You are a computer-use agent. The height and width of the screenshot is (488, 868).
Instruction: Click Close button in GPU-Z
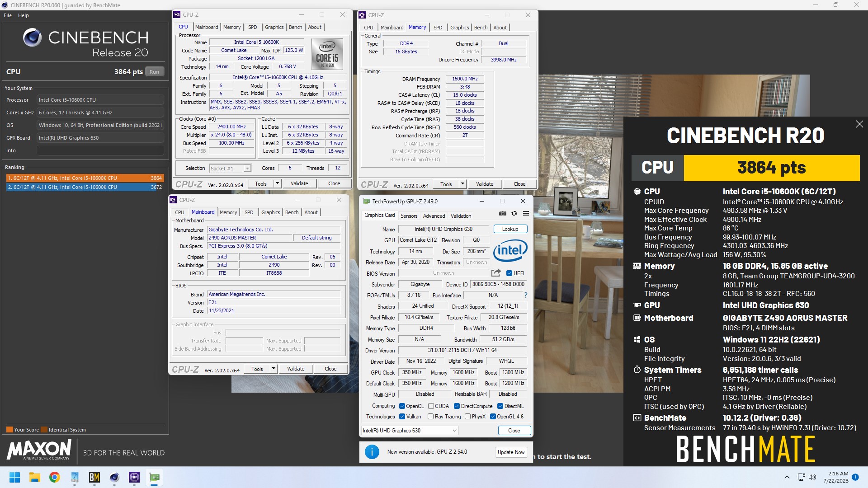[514, 431]
